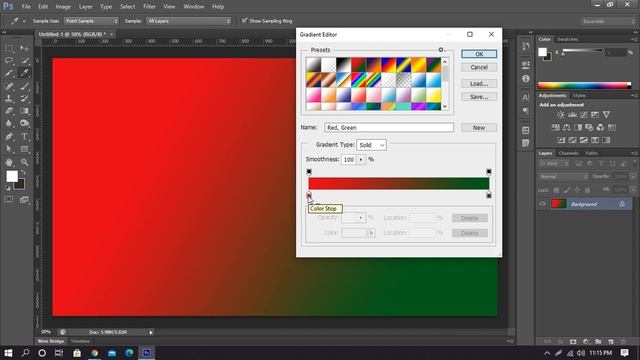Screen dimensions: 640x360
Task: Add a Curves adjustment
Action: tap(584, 115)
